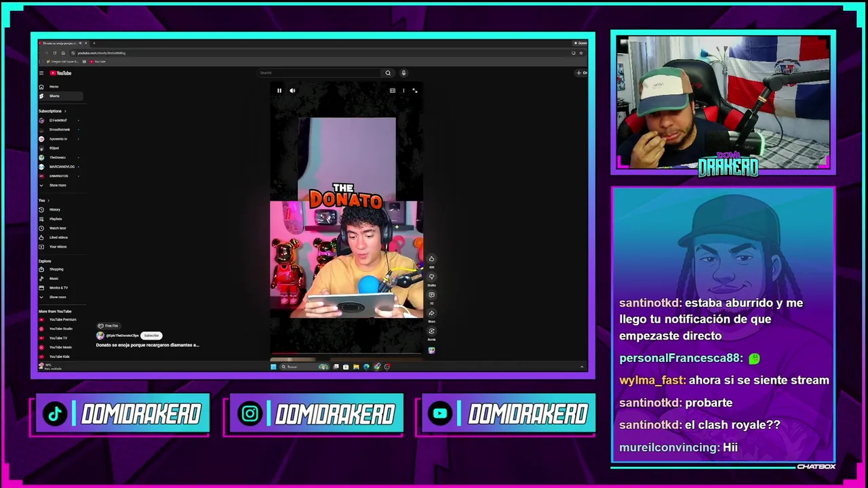The width and height of the screenshot is (868, 488).
Task: Expand the Subscriptions section header
Action: coord(52,111)
